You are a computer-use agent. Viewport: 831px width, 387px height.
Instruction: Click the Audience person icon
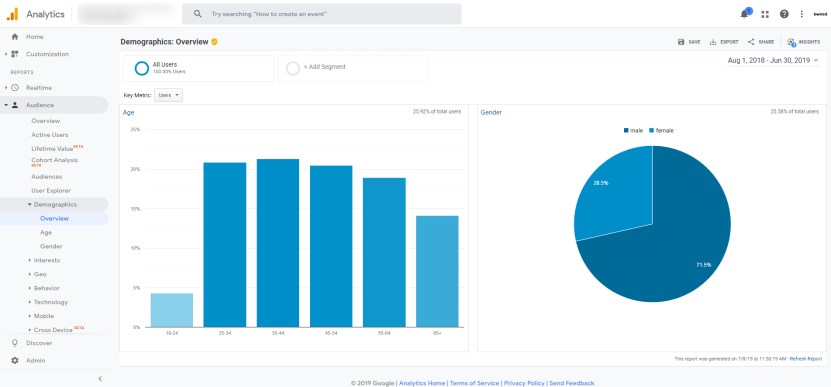click(15, 105)
